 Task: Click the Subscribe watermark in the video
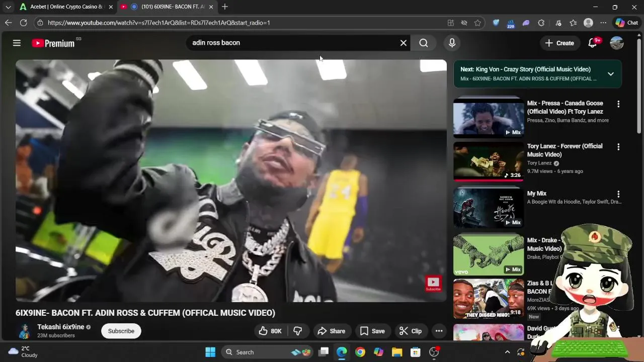pos(433,284)
